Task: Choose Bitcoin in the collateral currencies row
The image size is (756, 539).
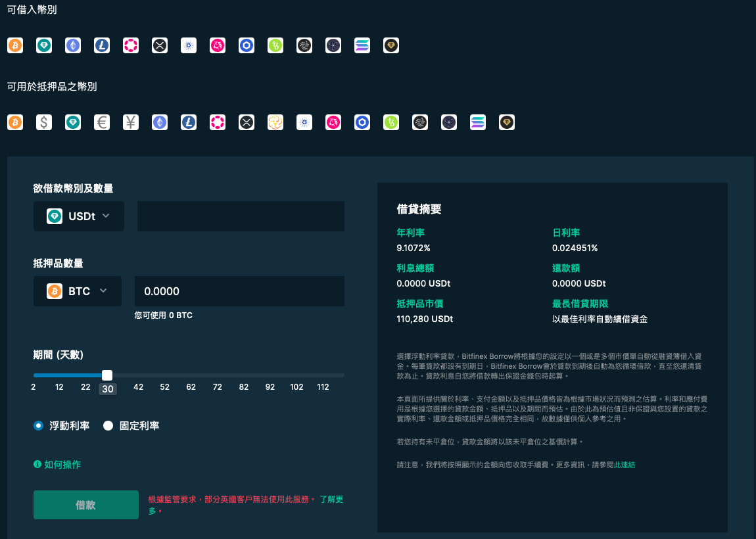Action: [15, 122]
